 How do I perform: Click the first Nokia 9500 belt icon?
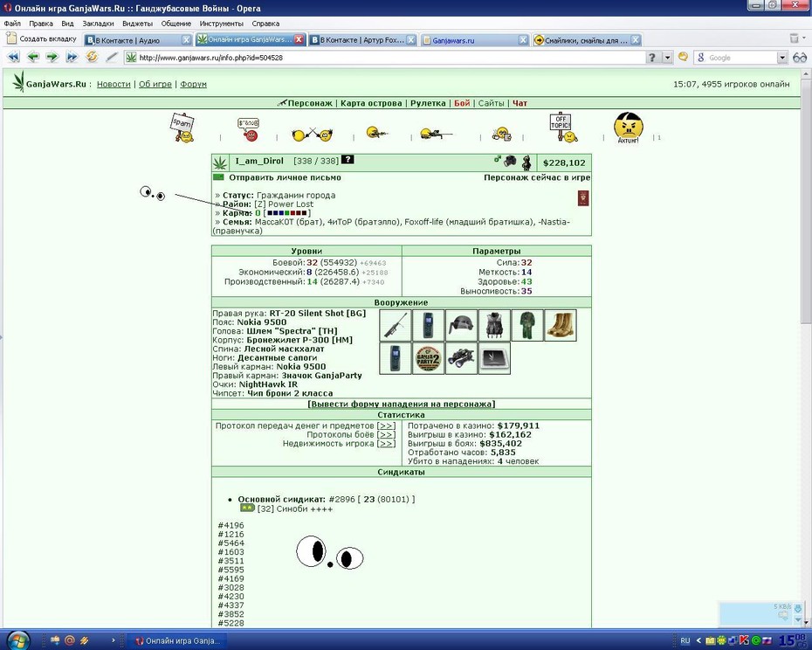[429, 326]
